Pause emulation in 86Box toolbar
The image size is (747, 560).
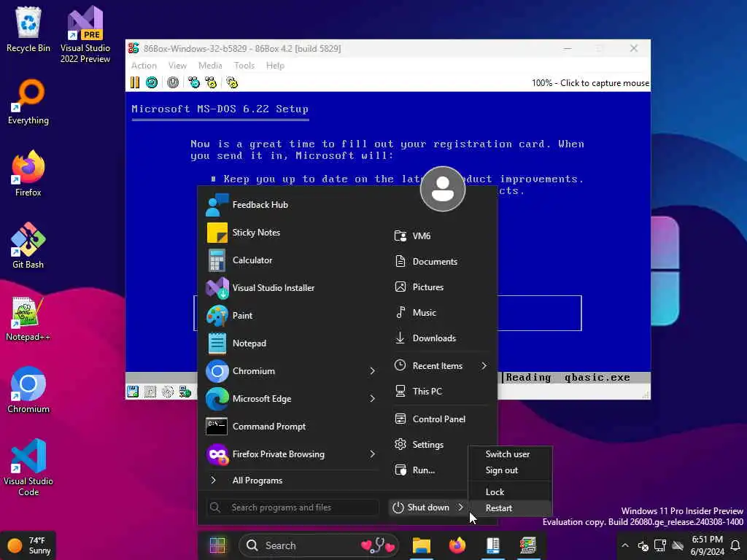click(x=135, y=82)
